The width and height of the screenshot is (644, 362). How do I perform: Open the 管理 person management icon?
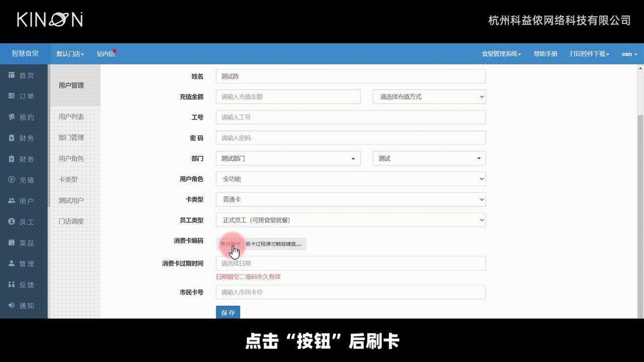point(12,264)
